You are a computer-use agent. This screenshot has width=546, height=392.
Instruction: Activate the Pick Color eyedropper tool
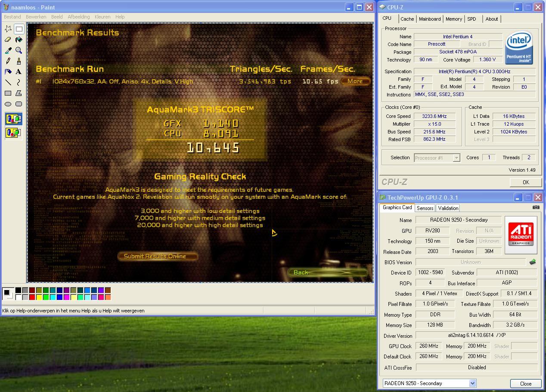(x=8, y=50)
